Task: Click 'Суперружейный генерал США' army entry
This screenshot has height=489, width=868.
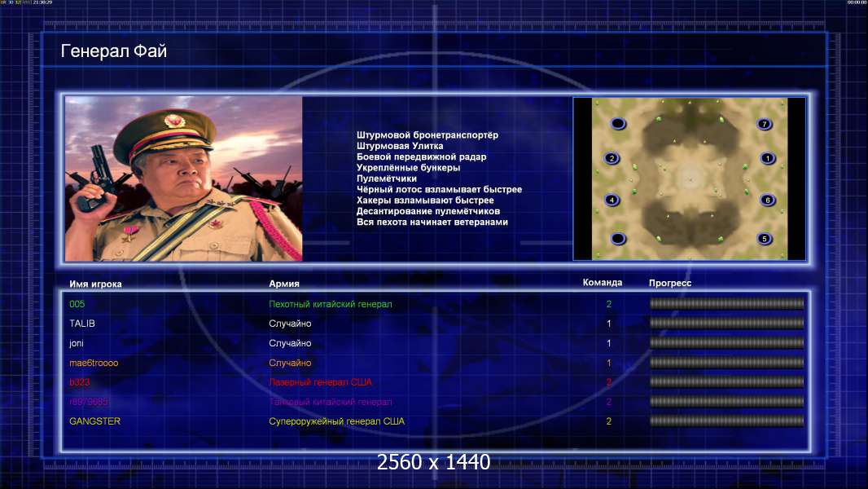Action: pos(336,421)
